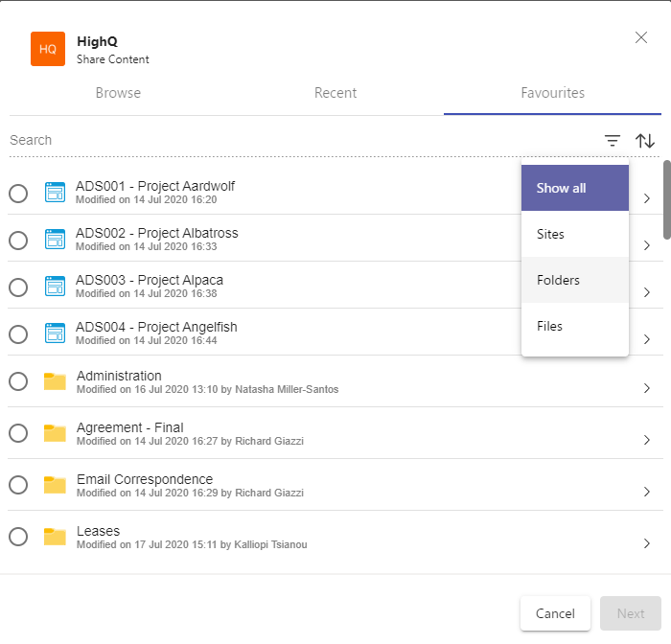The image size is (671, 644).
Task: Select the Agreement - Final radio button
Action: click(18, 434)
